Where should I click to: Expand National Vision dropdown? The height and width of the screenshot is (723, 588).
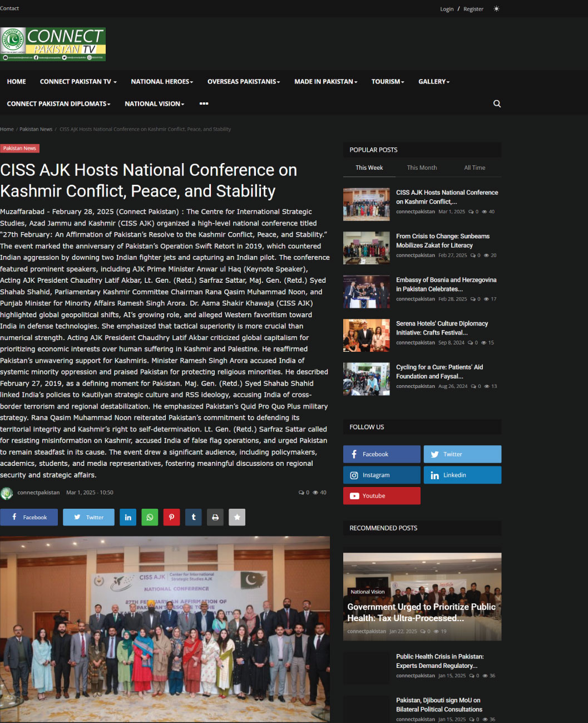[154, 104]
